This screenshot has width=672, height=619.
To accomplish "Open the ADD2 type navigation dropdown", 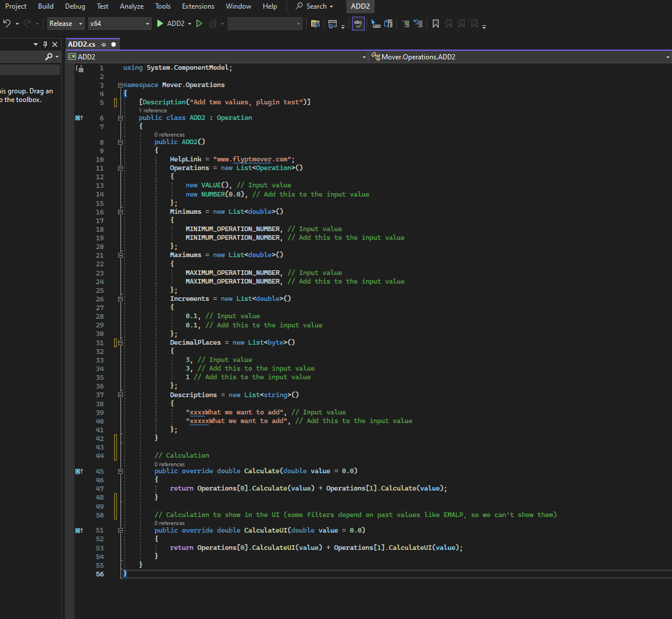I will pos(364,57).
